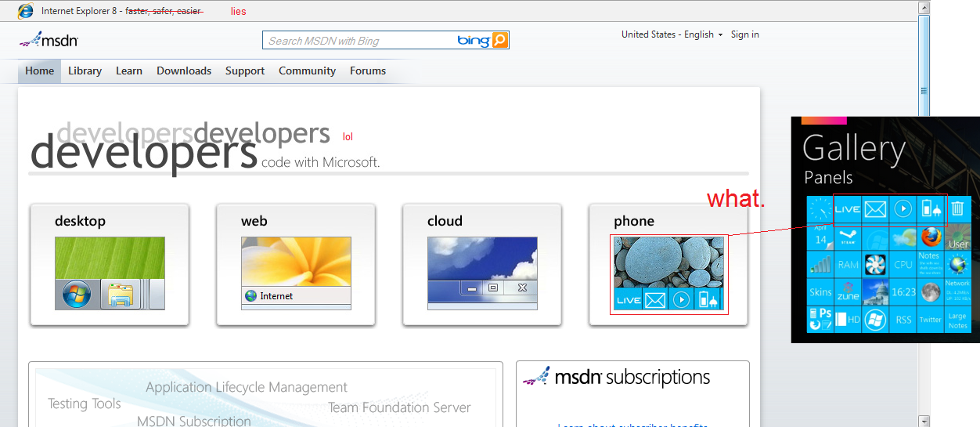Select the Twitter tile in Gallery
This screenshot has height=427, width=980.
(930, 319)
